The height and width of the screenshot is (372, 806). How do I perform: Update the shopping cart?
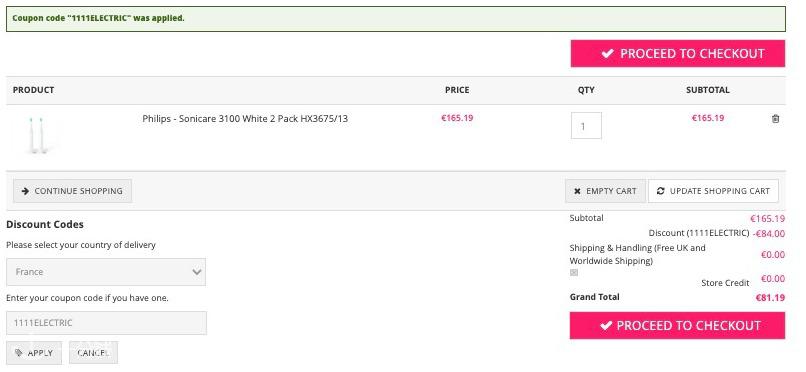(713, 191)
